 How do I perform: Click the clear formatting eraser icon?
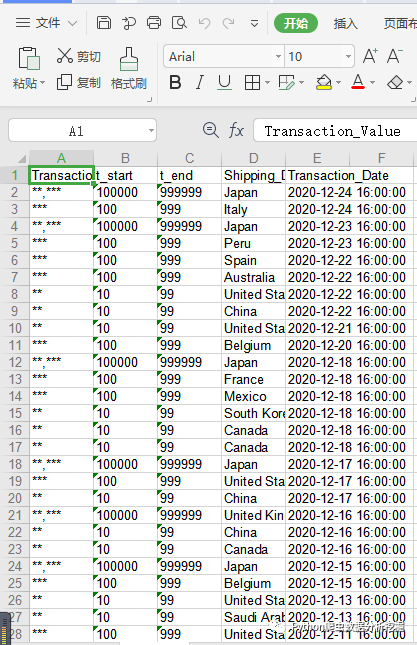(395, 83)
